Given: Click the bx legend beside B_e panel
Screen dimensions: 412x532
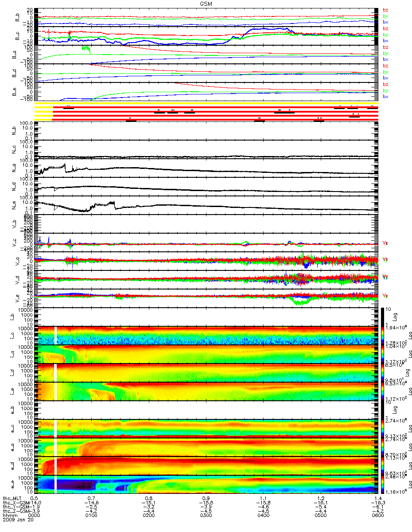Looking at the screenshot, I should [385, 96].
